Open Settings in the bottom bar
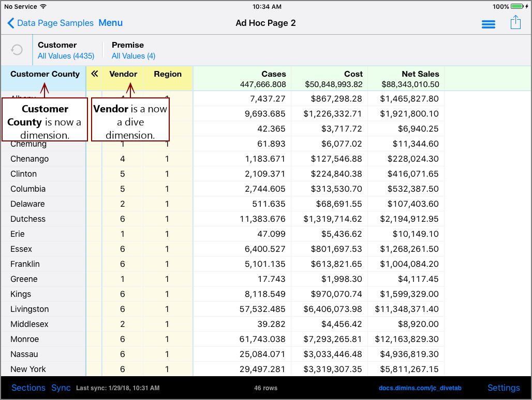The image size is (532, 400). pyautogui.click(x=504, y=388)
